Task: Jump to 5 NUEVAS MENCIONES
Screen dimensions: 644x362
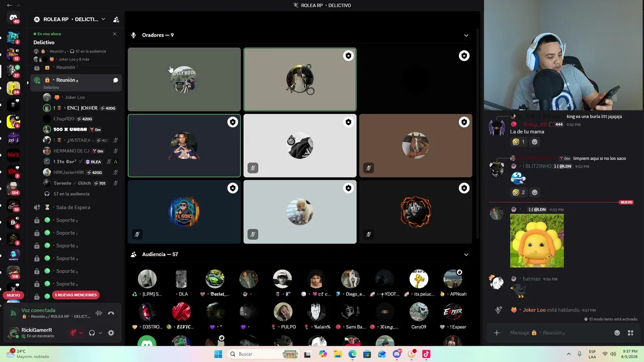Action: click(x=75, y=295)
